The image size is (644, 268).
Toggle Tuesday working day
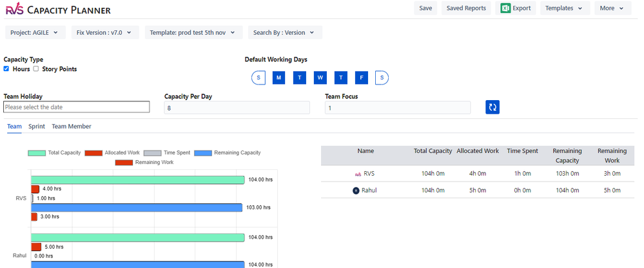point(299,77)
